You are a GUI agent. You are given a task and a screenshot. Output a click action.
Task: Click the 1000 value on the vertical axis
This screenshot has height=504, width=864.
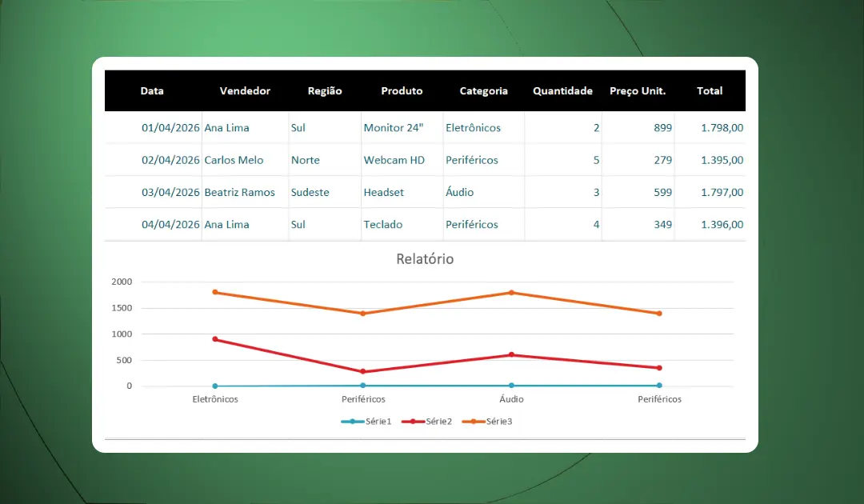122,334
